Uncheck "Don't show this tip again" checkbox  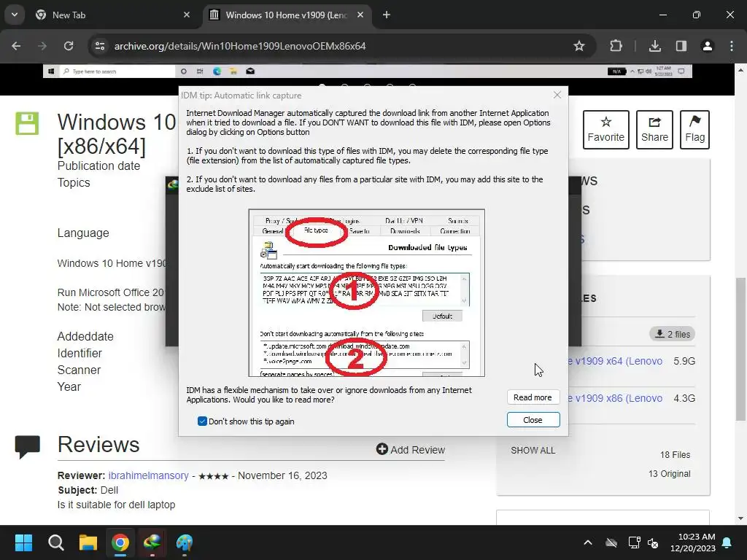[202, 421]
